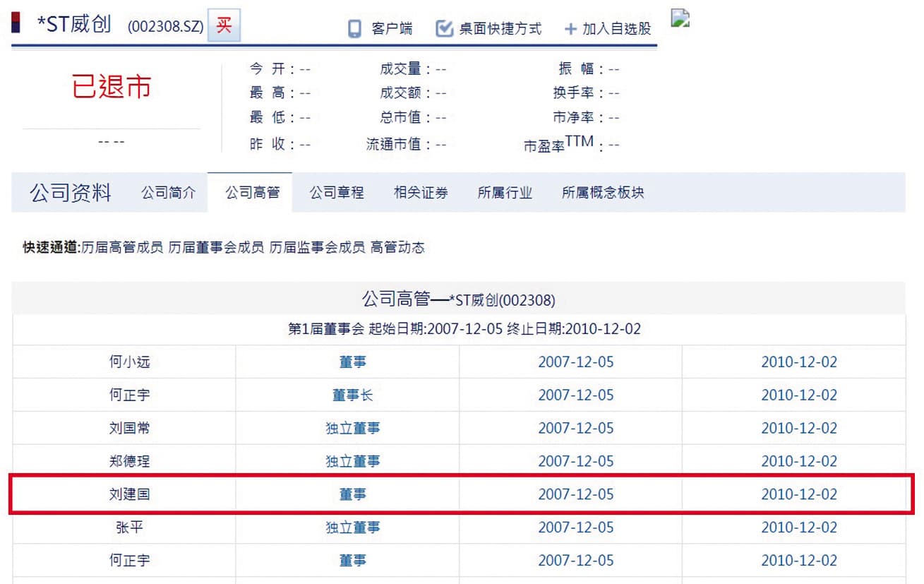The image size is (924, 584).
Task: Click the broken image icon at top right
Action: point(680,18)
